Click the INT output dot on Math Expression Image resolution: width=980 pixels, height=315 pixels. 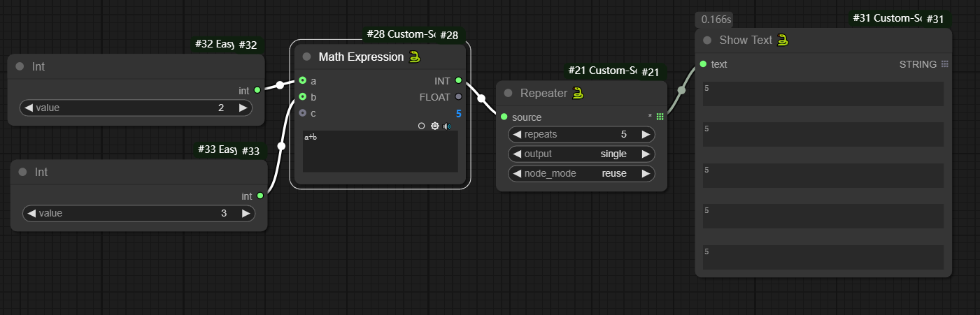[458, 81]
